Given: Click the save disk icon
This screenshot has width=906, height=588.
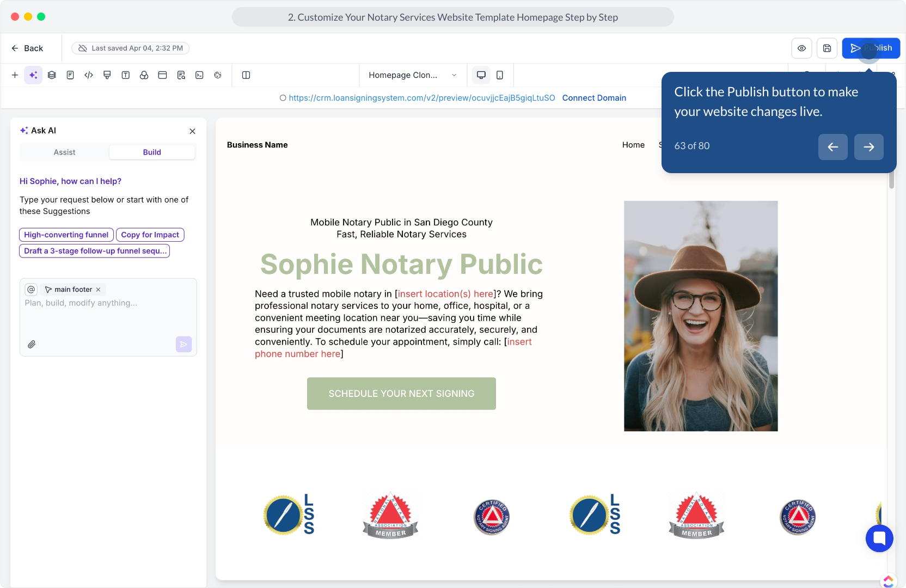Looking at the screenshot, I should coord(827,48).
